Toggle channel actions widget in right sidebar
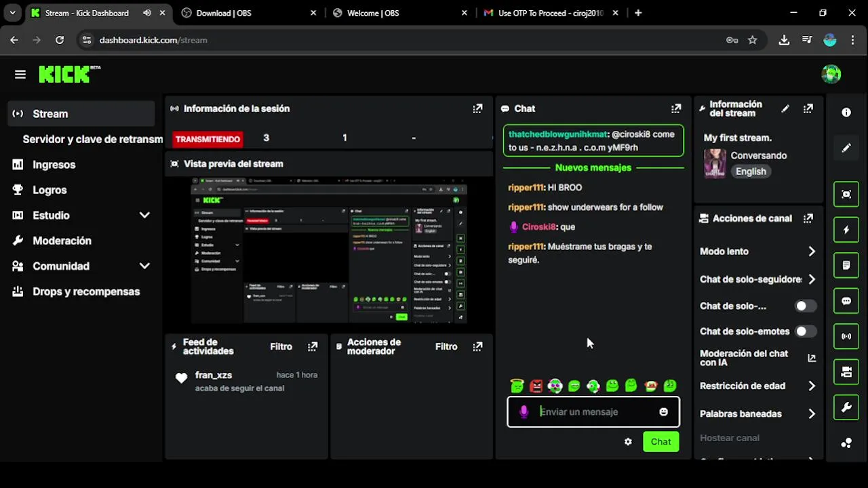Image resolution: width=868 pixels, height=488 pixels. point(846,371)
